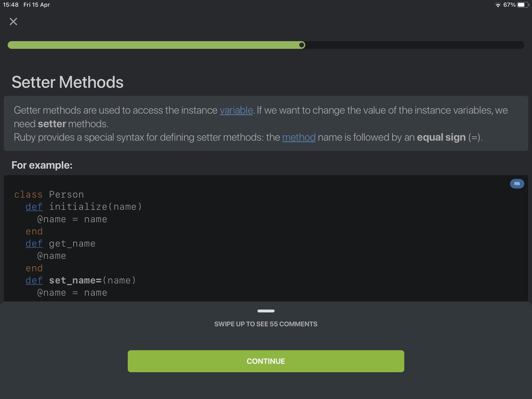Tap 'Swipe up to see 55 comments'
The height and width of the screenshot is (399, 532).
tap(266, 324)
